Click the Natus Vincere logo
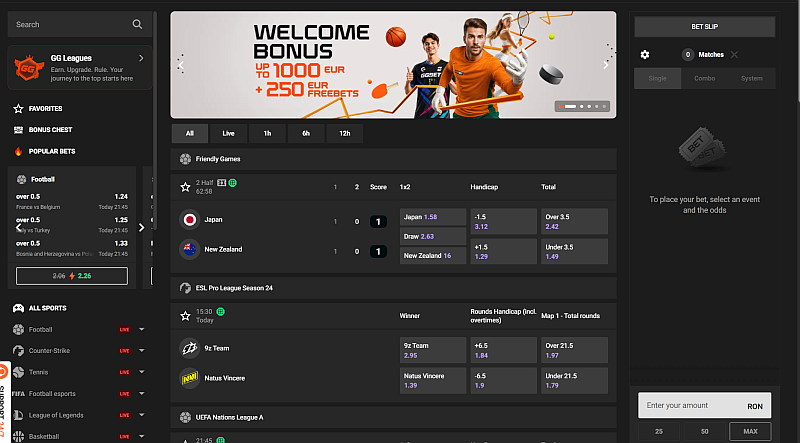The width and height of the screenshot is (800, 443). [189, 378]
